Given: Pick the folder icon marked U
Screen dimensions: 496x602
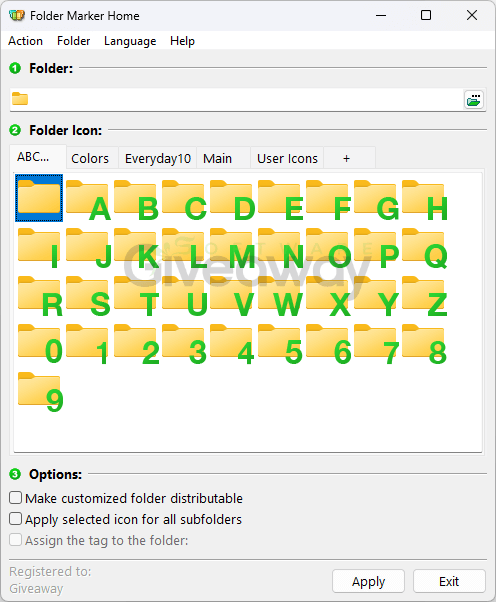Looking at the screenshot, I should (183, 294).
